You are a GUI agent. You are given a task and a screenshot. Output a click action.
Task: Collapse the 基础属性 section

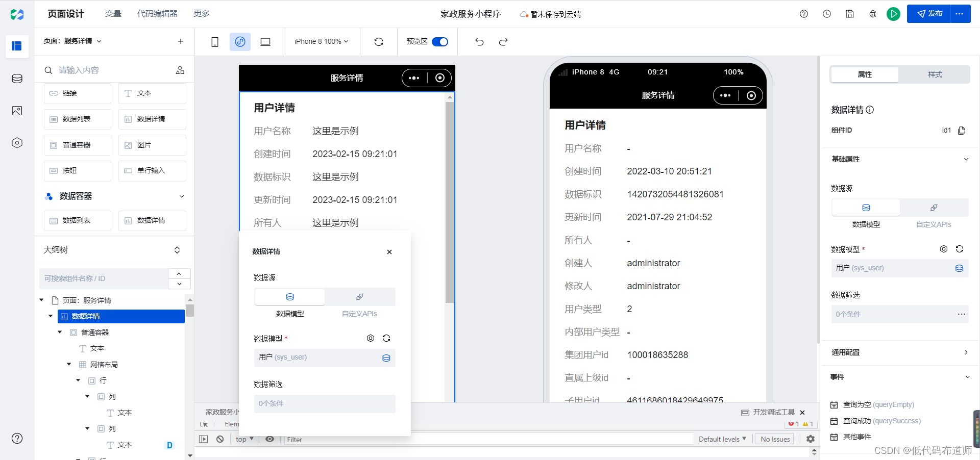[x=966, y=159]
